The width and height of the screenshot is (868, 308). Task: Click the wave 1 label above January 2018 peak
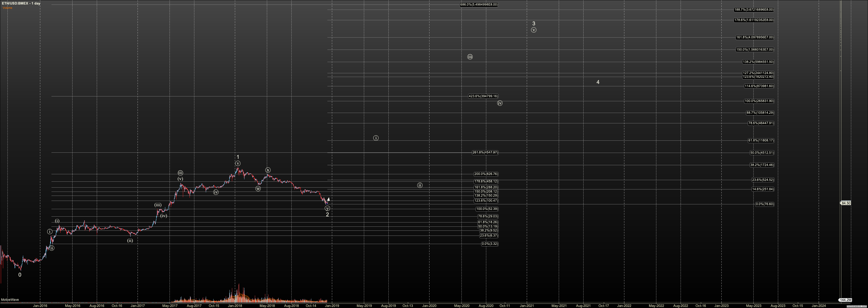click(x=238, y=157)
